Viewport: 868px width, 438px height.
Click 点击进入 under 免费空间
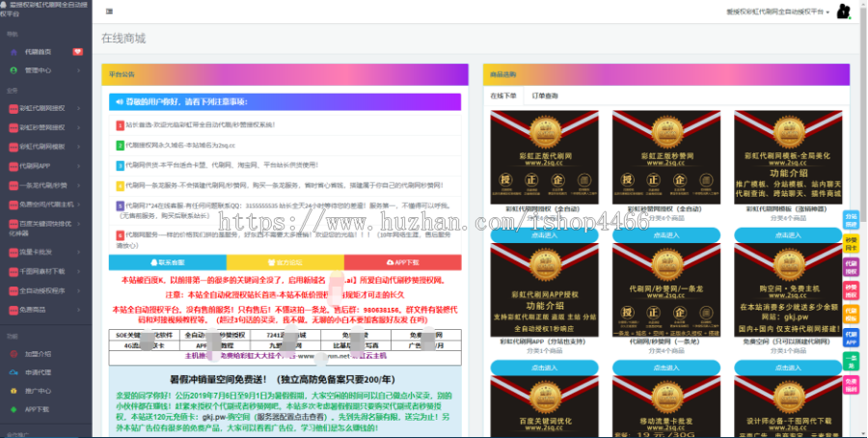788,368
